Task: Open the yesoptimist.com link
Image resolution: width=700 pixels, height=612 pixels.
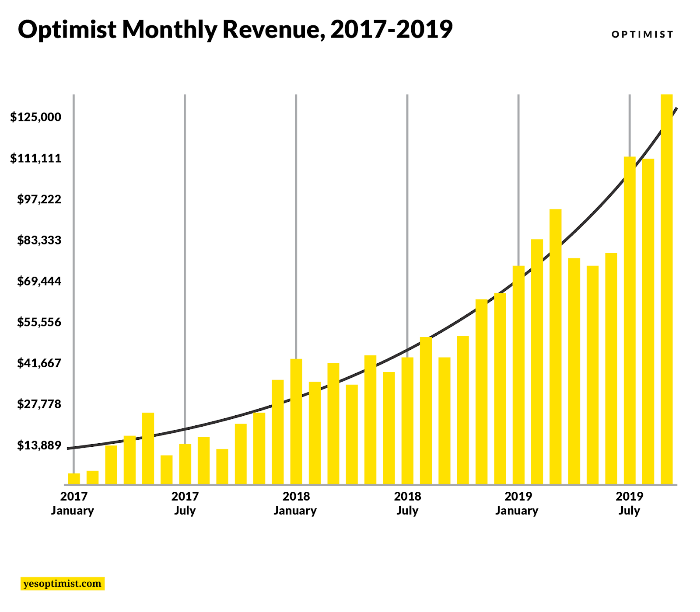Action: pos(62,584)
